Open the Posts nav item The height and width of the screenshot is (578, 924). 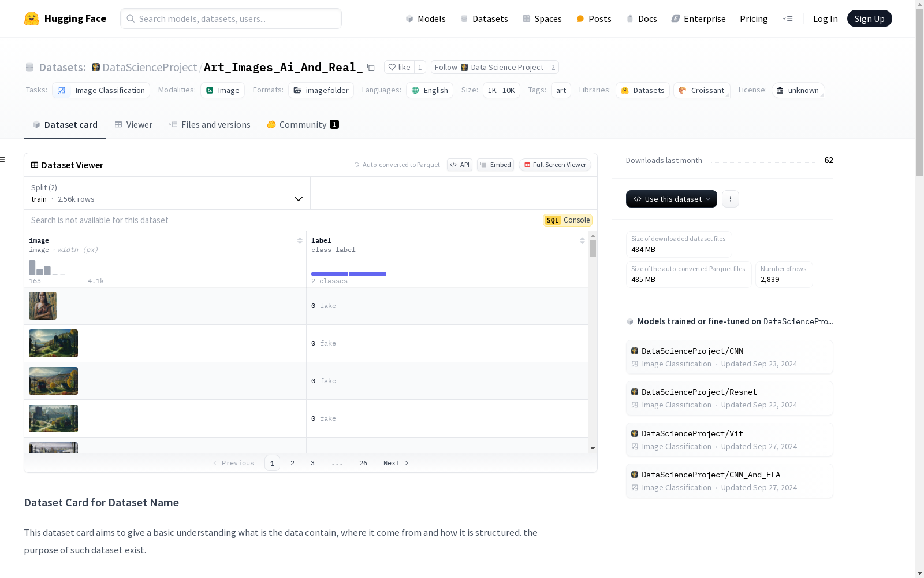point(594,18)
